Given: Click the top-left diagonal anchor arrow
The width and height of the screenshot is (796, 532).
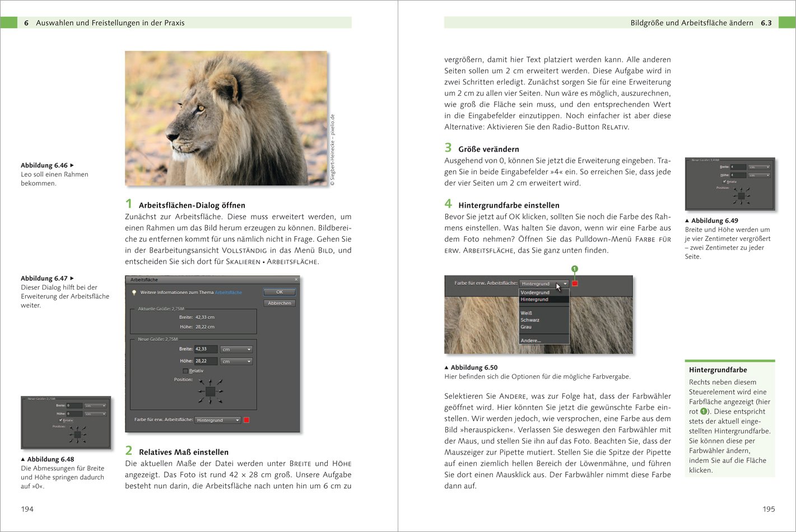Looking at the screenshot, I should click(x=202, y=383).
